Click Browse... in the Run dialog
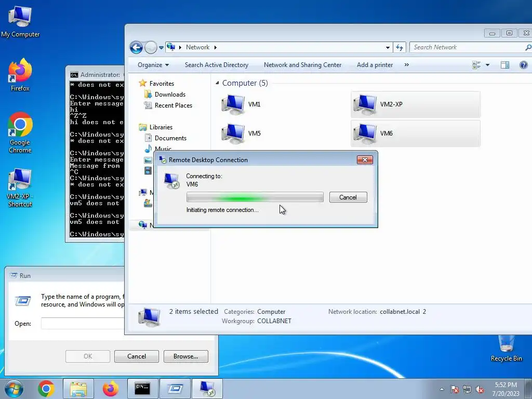The image size is (532, 399). [185, 356]
